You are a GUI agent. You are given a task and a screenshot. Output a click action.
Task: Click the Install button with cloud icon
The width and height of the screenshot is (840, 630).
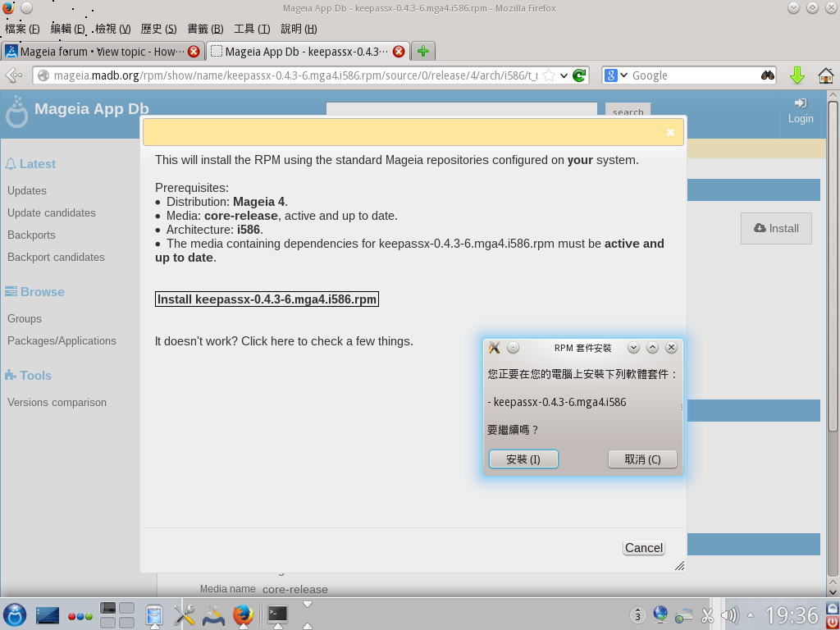tap(776, 228)
